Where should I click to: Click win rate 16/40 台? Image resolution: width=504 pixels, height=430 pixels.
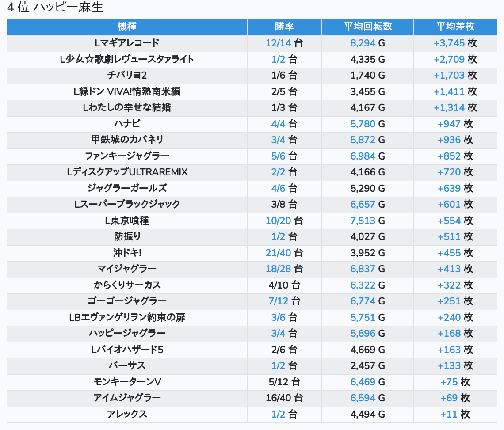coord(284,398)
